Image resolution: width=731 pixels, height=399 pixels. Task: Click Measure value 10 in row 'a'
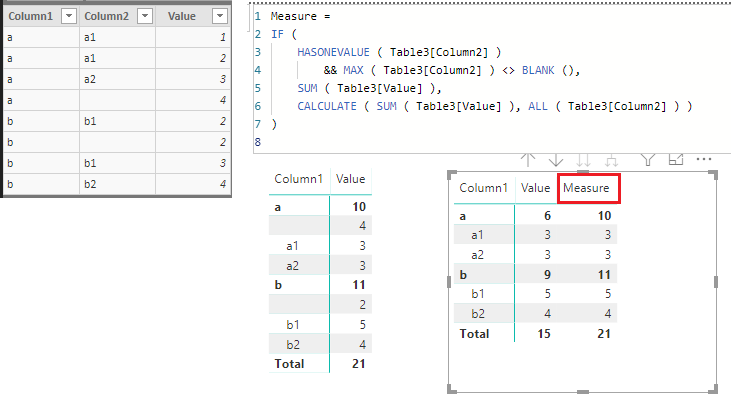click(604, 216)
